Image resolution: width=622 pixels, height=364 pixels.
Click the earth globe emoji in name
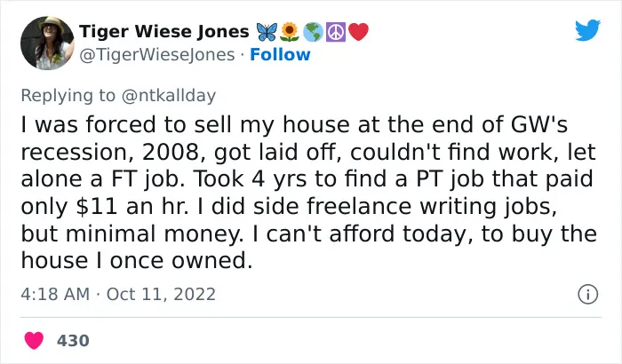pyautogui.click(x=313, y=32)
